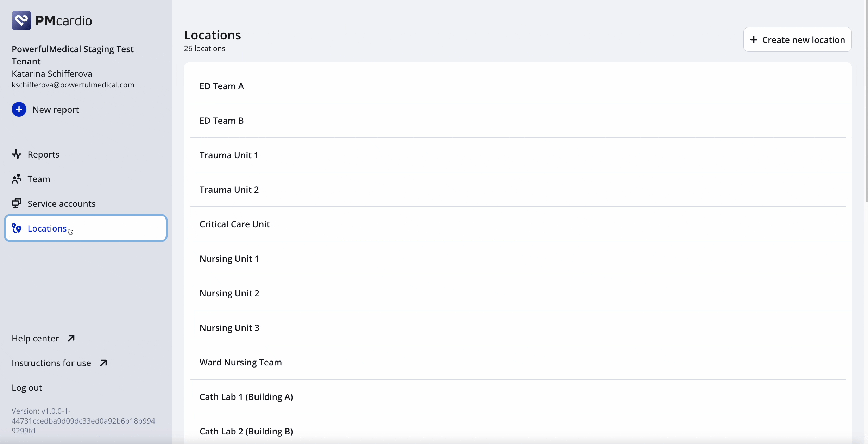Select the Ward Nursing Team entry
Image resolution: width=868 pixels, height=444 pixels.
point(518,362)
